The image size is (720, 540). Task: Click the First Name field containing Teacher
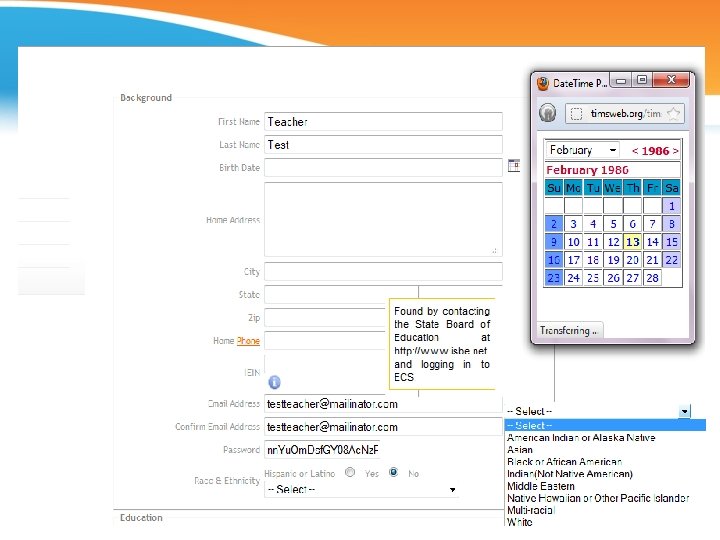coord(383,122)
